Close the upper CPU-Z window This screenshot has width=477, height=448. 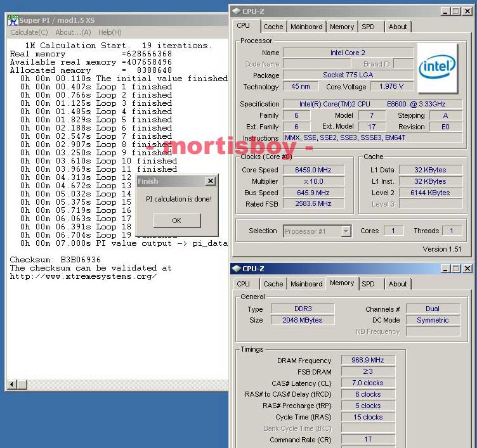pos(467,11)
